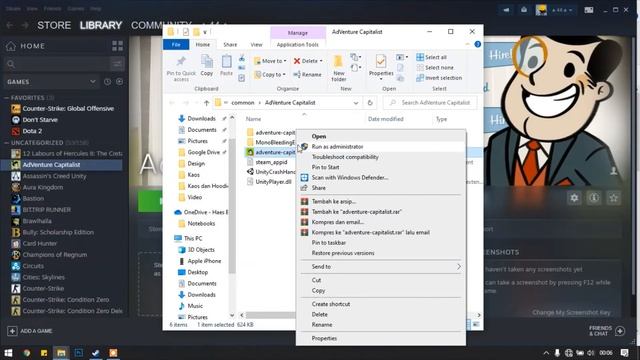This screenshot has height=360, width=640.
Task: Open This PC in navigation pane
Action: (188, 238)
